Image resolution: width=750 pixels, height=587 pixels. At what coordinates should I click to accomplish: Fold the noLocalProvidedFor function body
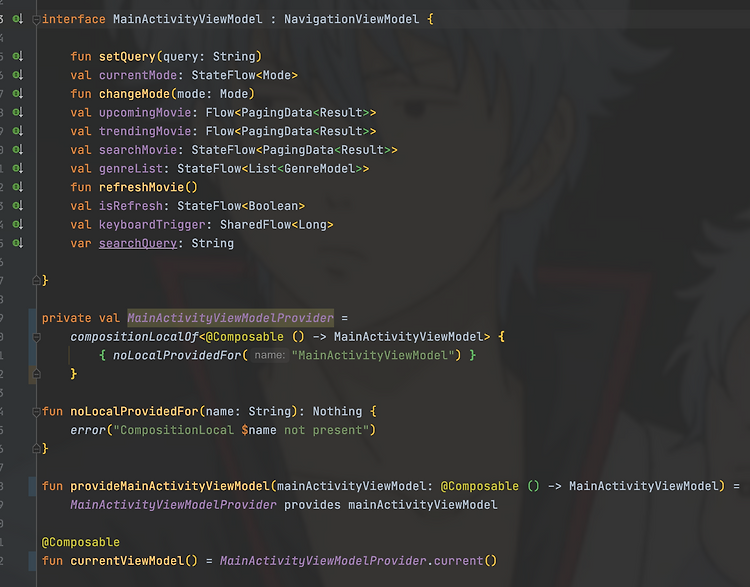(36, 412)
